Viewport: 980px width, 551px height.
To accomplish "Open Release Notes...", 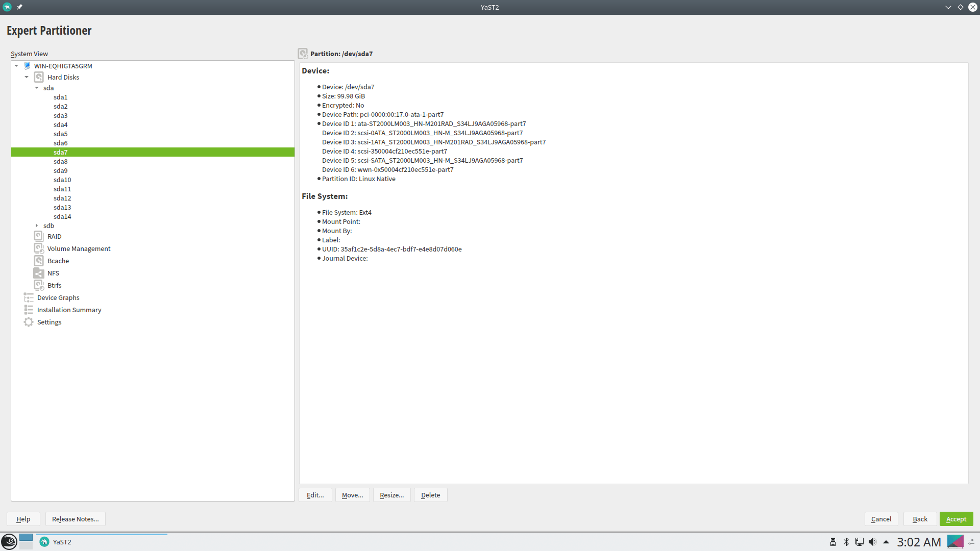I will [x=75, y=519].
